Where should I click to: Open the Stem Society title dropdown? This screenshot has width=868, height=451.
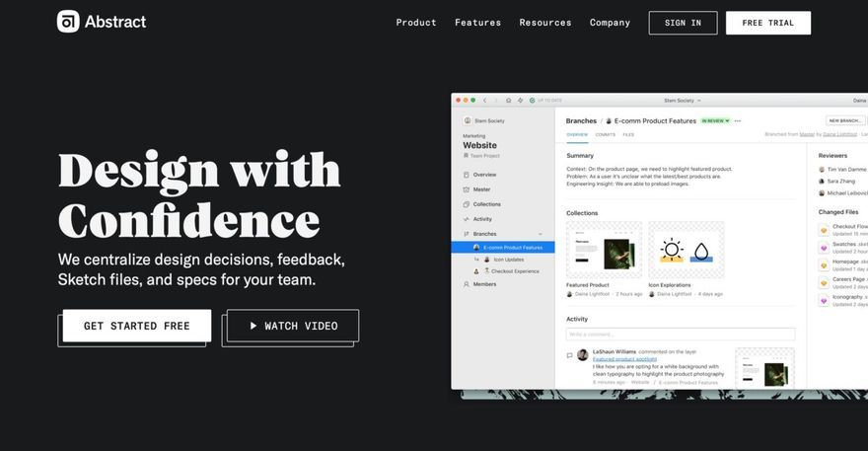coord(683,101)
